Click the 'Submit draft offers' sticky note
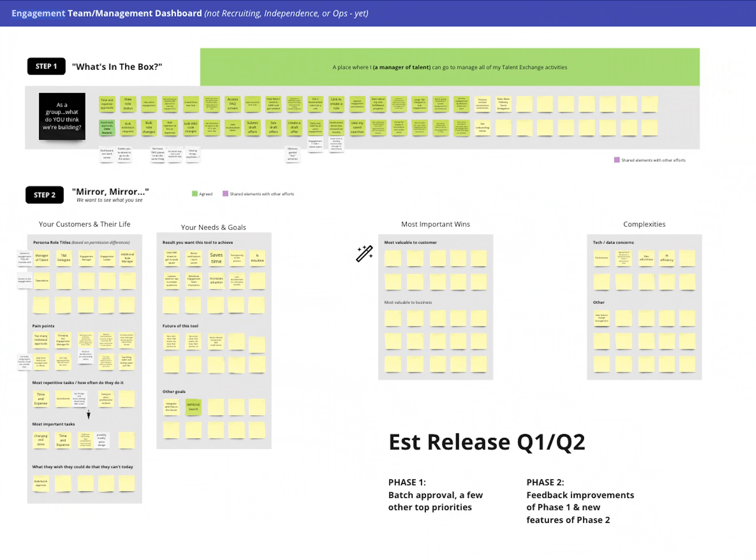Image resolution: width=756 pixels, height=560 pixels. 252,127
